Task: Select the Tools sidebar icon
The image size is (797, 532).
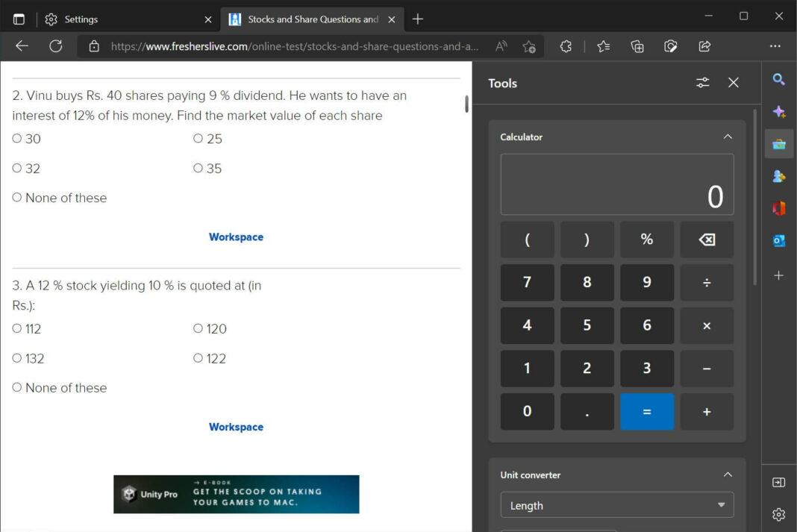Action: [x=779, y=144]
